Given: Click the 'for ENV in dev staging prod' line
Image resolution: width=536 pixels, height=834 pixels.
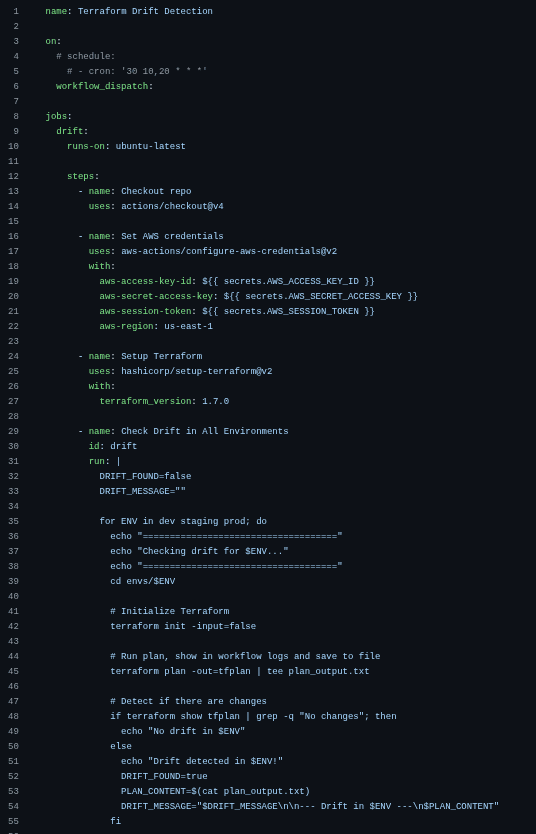Looking at the screenshot, I should (x=183, y=521).
